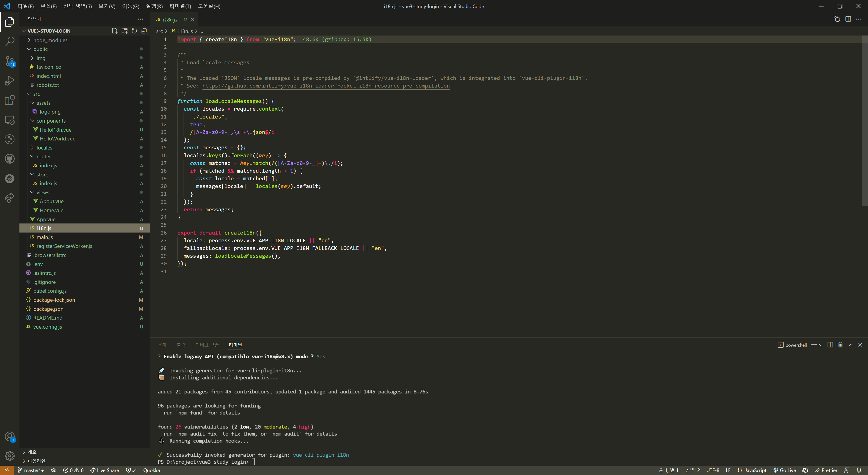Open the Search view in activity bar
The image size is (868, 475).
click(x=10, y=41)
